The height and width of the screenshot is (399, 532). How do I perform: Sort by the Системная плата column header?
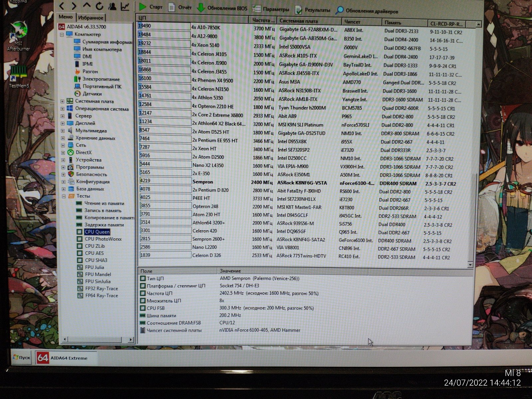pyautogui.click(x=309, y=21)
